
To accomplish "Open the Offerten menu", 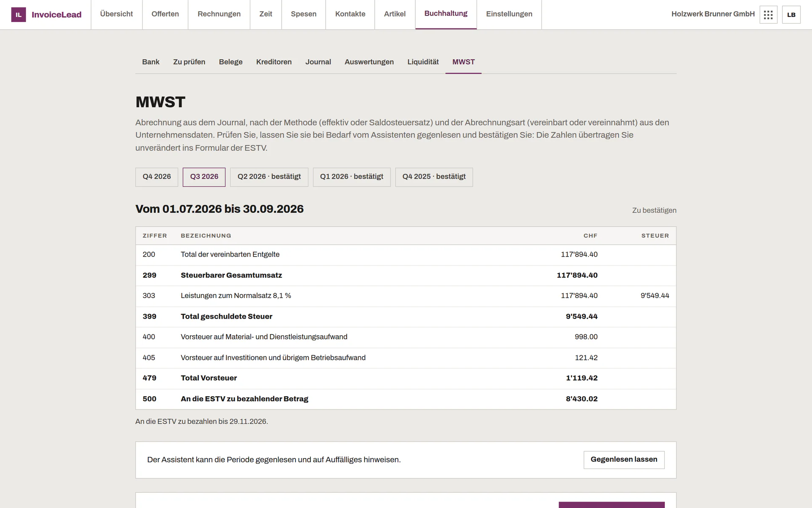I will pos(165,14).
